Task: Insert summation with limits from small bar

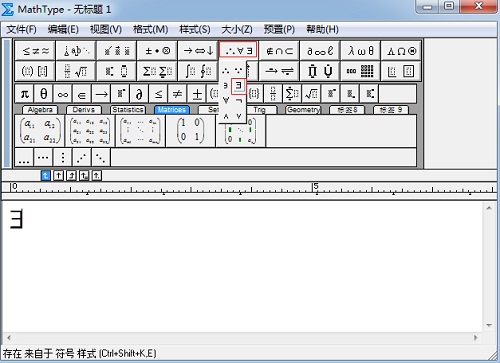Action: coord(292,94)
